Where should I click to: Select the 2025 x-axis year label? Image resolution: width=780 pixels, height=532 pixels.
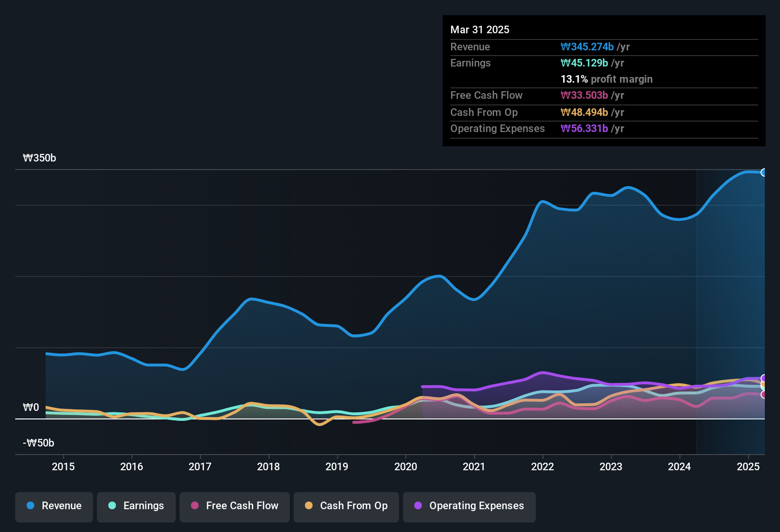pyautogui.click(x=748, y=466)
